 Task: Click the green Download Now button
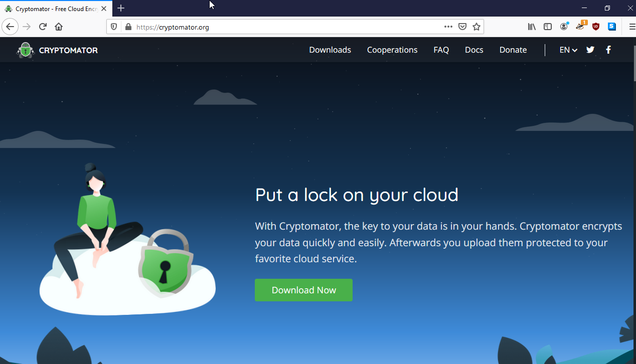coord(303,290)
